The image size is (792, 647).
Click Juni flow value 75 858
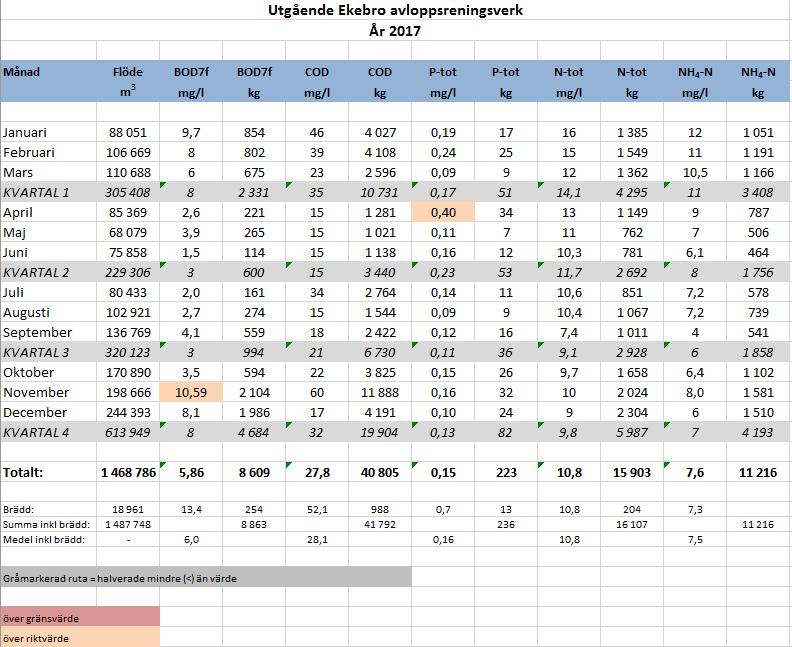pyautogui.click(x=128, y=253)
